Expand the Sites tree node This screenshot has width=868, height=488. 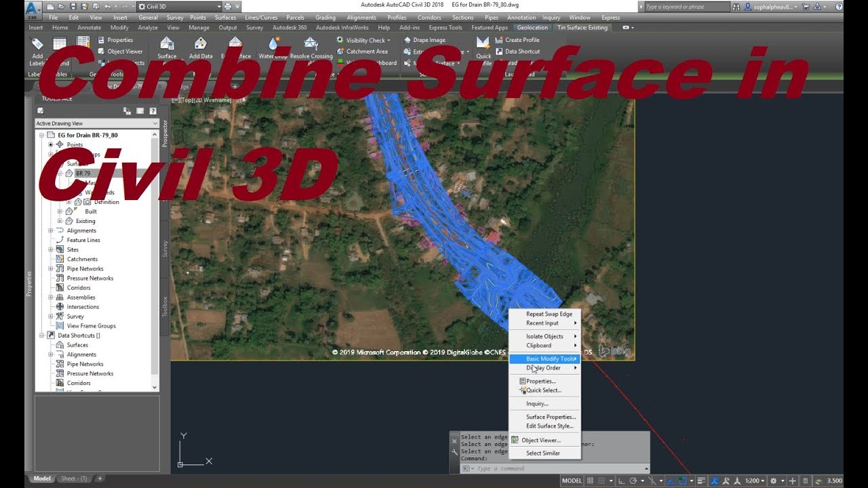pos(50,249)
